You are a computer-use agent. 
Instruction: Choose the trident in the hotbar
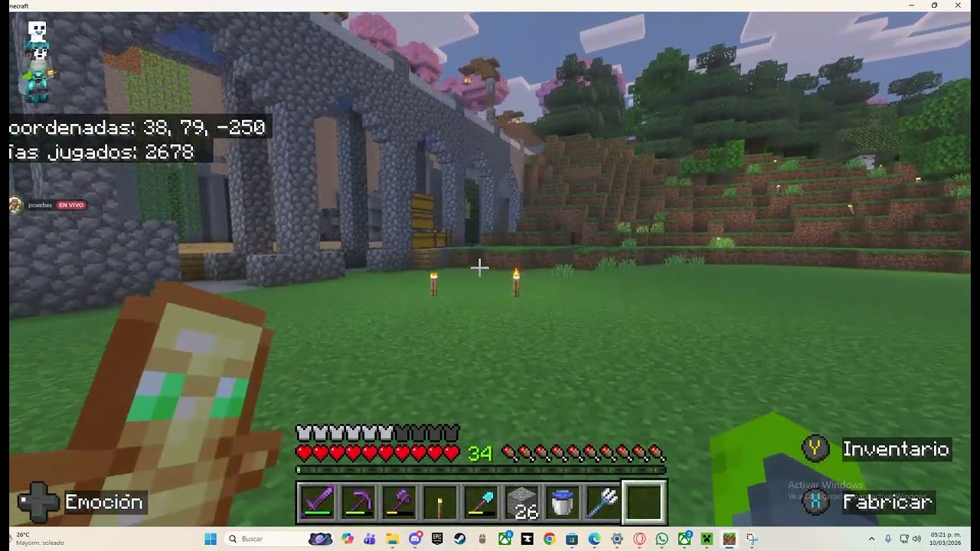pyautogui.click(x=603, y=502)
